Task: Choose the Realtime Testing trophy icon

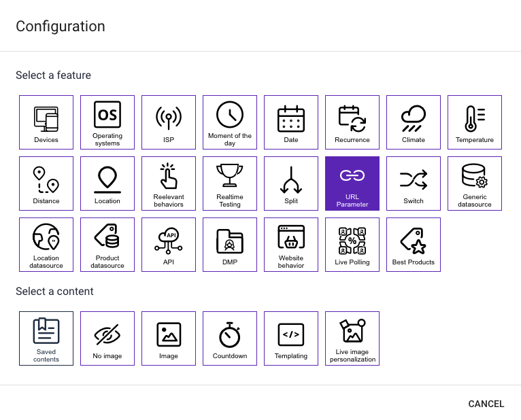Action: point(230,177)
